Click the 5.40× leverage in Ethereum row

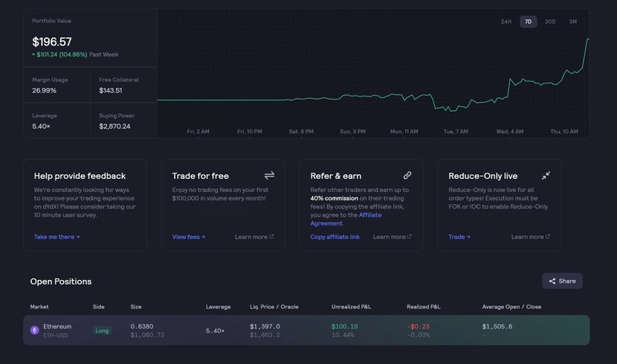tap(215, 331)
